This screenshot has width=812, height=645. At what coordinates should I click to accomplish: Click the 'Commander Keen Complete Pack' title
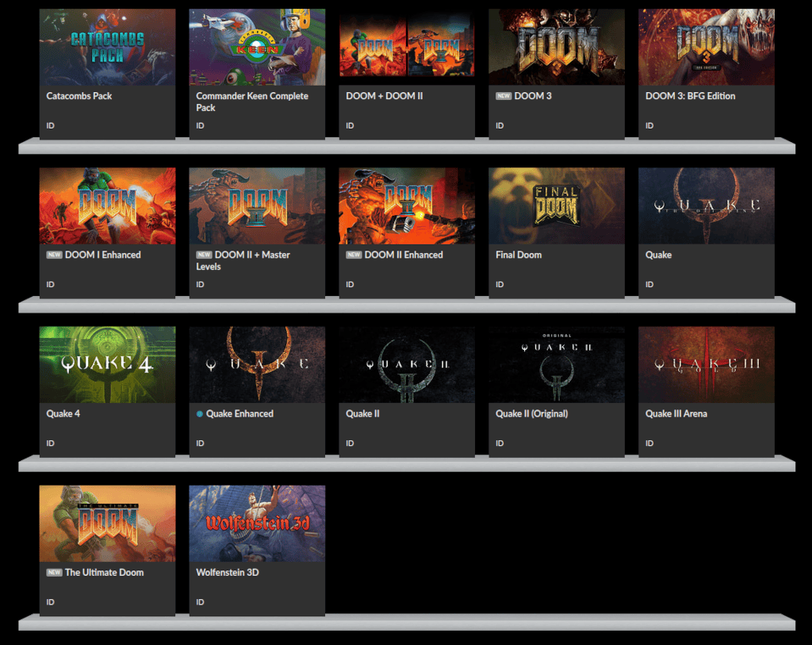[251, 102]
